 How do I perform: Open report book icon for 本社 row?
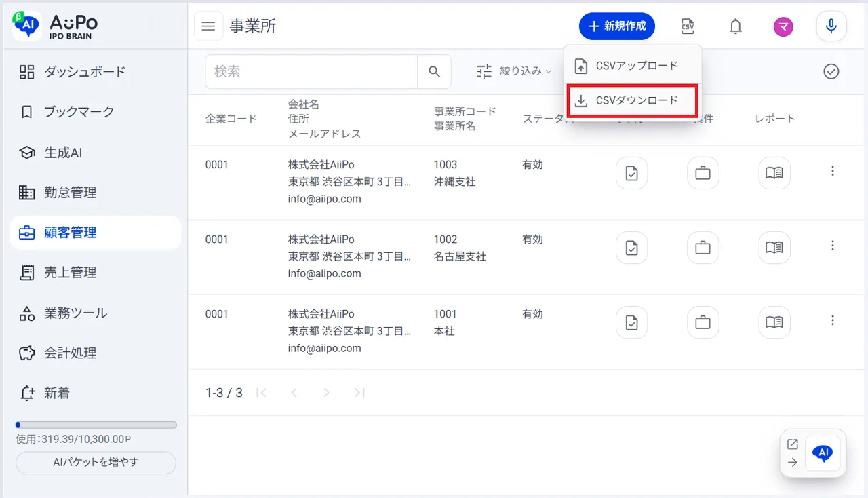click(x=774, y=322)
